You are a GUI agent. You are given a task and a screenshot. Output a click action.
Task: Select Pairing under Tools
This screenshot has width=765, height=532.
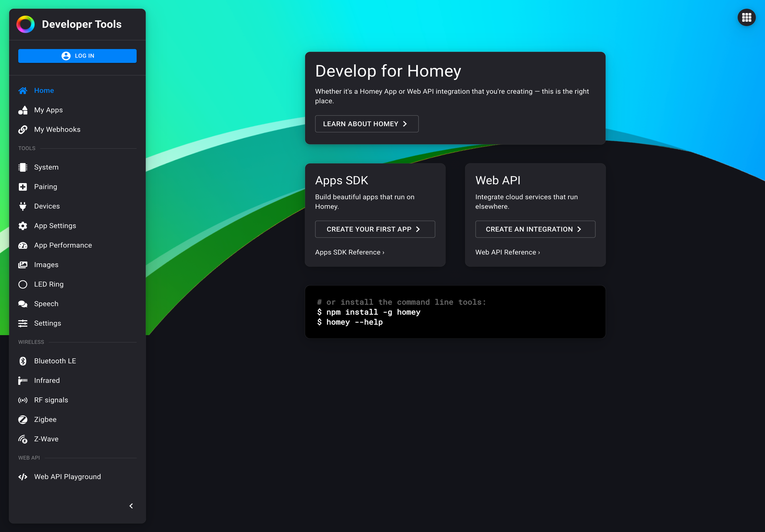click(77, 187)
